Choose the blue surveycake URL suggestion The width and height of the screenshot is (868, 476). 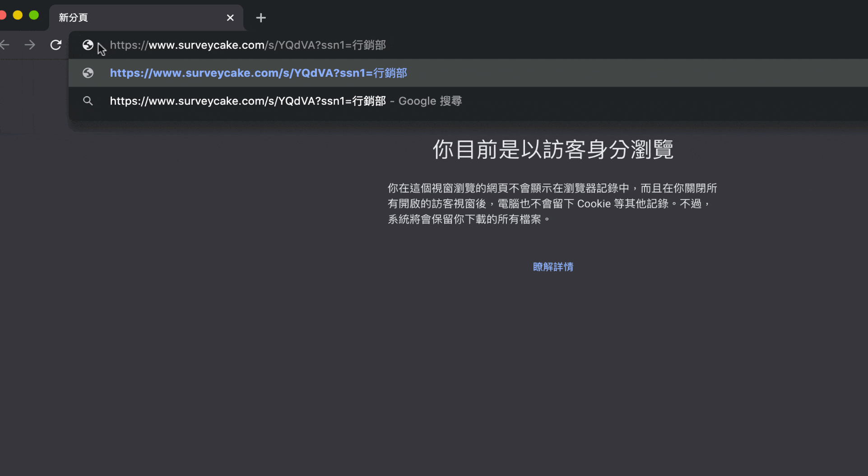468,73
